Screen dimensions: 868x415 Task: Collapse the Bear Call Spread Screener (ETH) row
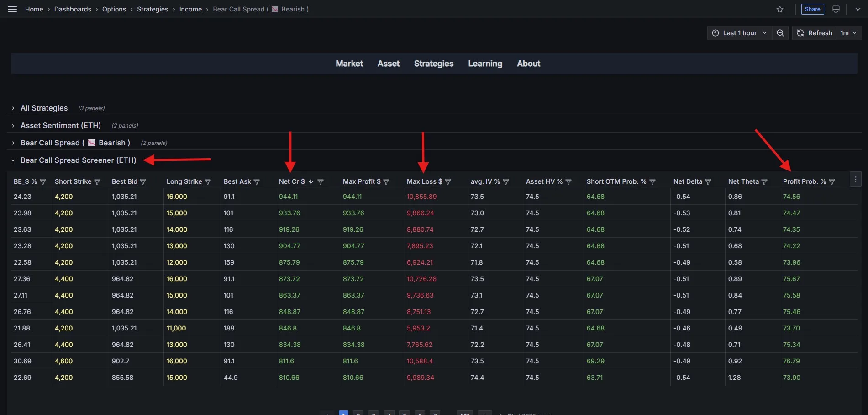[x=78, y=160]
